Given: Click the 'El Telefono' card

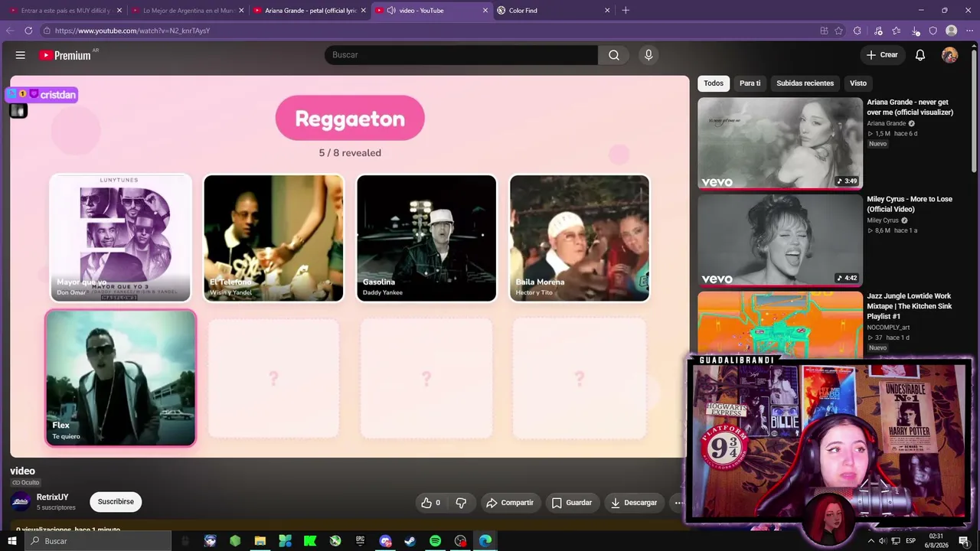Looking at the screenshot, I should click(x=273, y=238).
